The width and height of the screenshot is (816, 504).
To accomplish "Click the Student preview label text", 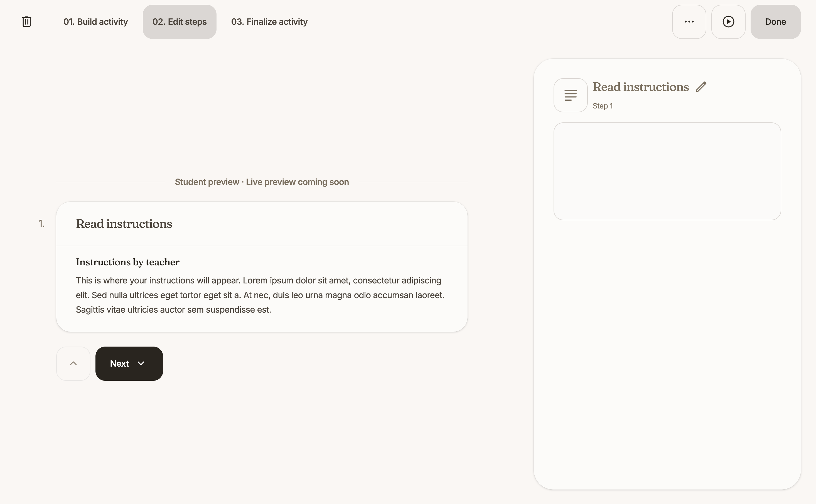I will (x=262, y=182).
